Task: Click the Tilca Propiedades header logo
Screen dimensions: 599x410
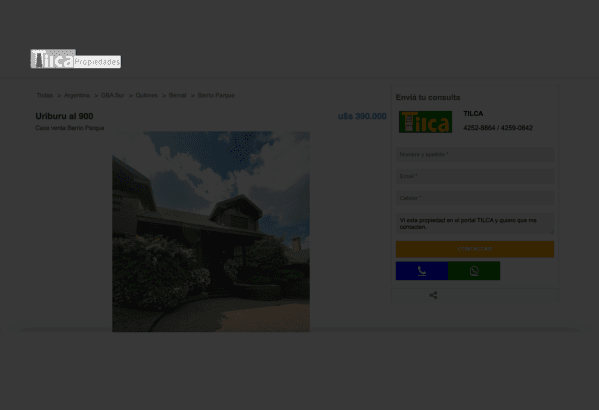Action: click(x=76, y=59)
